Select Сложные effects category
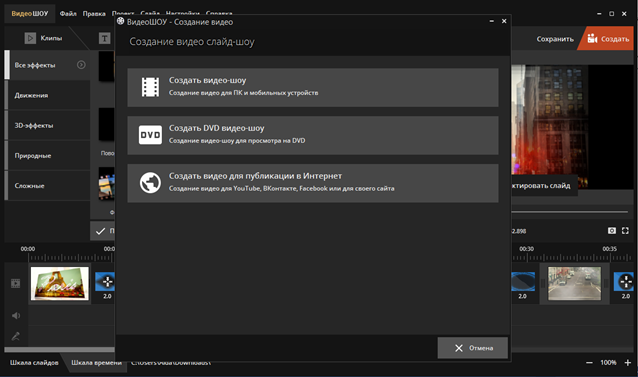Image resolution: width=638 pixels, height=377 pixels. click(47, 185)
